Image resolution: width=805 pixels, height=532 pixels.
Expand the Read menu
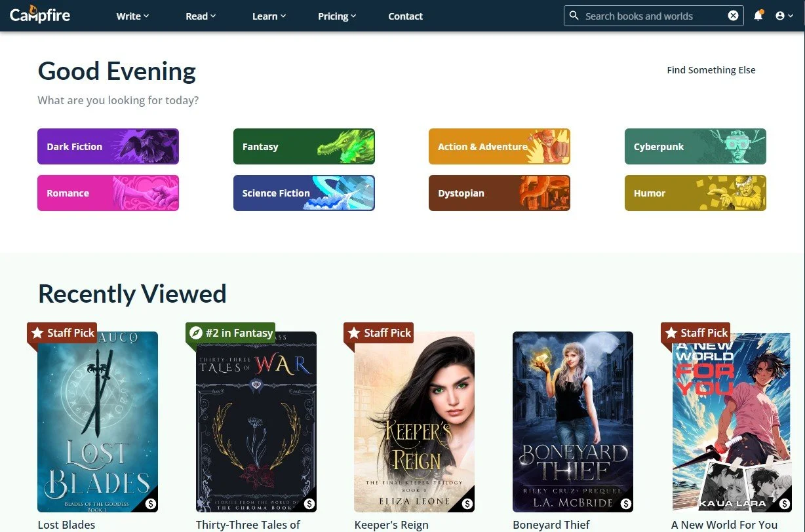[x=201, y=16]
